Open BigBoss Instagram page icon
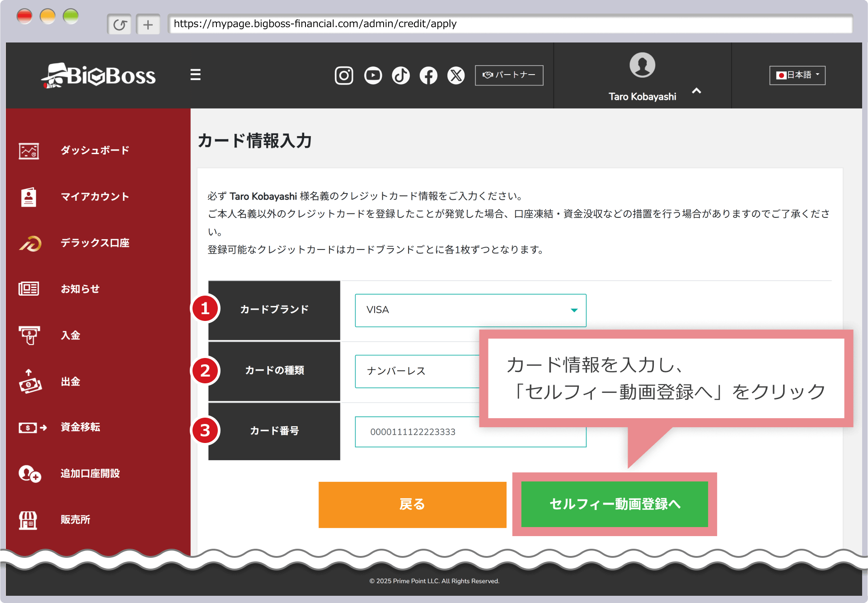868x603 pixels. 343,75
